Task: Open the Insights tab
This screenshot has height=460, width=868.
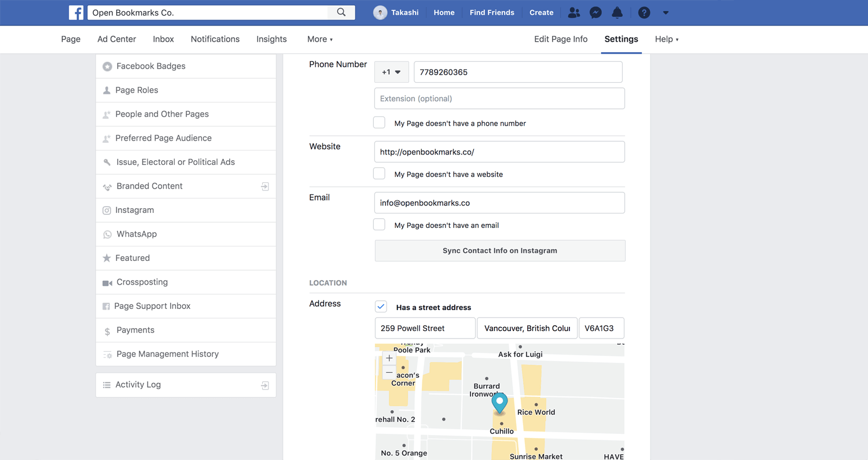Action: point(271,39)
